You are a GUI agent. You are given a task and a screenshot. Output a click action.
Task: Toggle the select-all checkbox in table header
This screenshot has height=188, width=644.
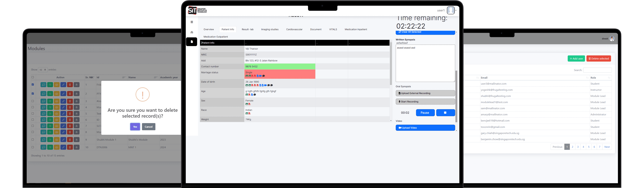tap(33, 77)
